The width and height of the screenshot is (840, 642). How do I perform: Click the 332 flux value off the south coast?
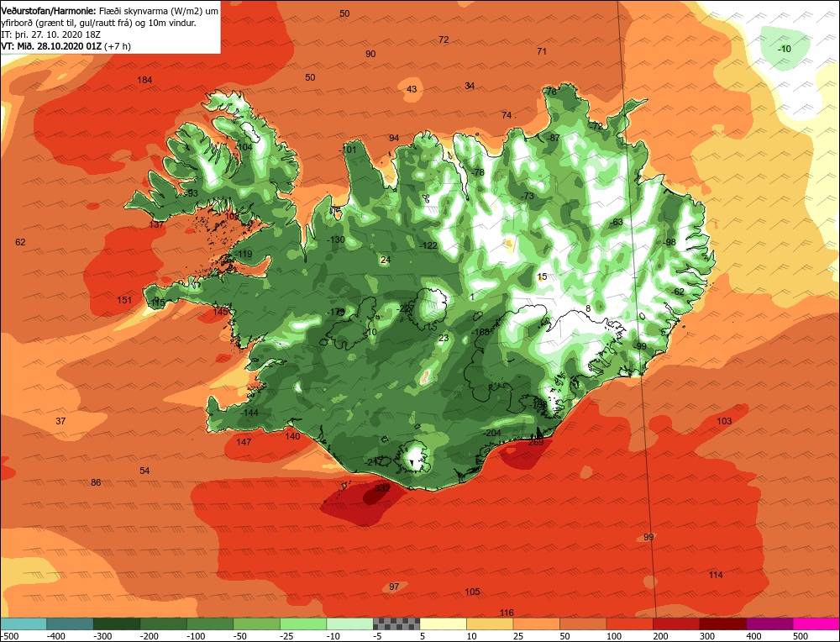click(x=382, y=488)
